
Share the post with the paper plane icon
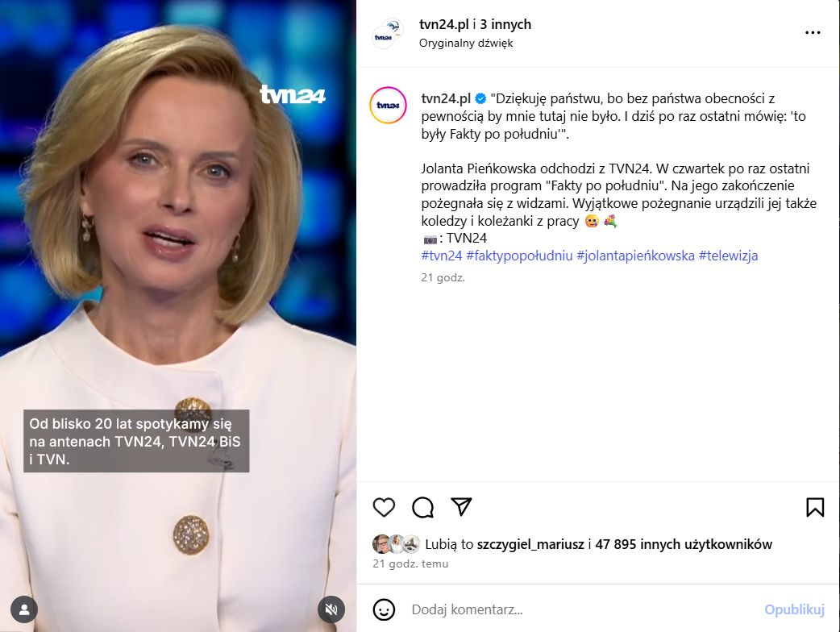(461, 507)
